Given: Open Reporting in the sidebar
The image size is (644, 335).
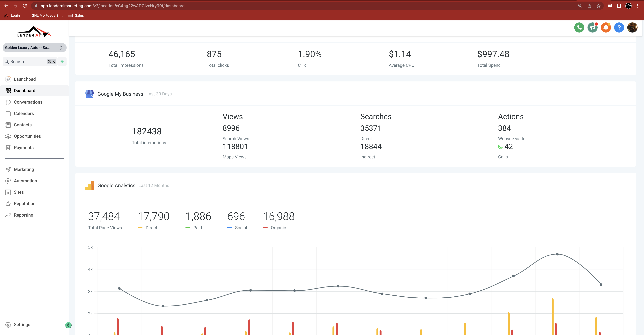Looking at the screenshot, I should tap(34, 215).
